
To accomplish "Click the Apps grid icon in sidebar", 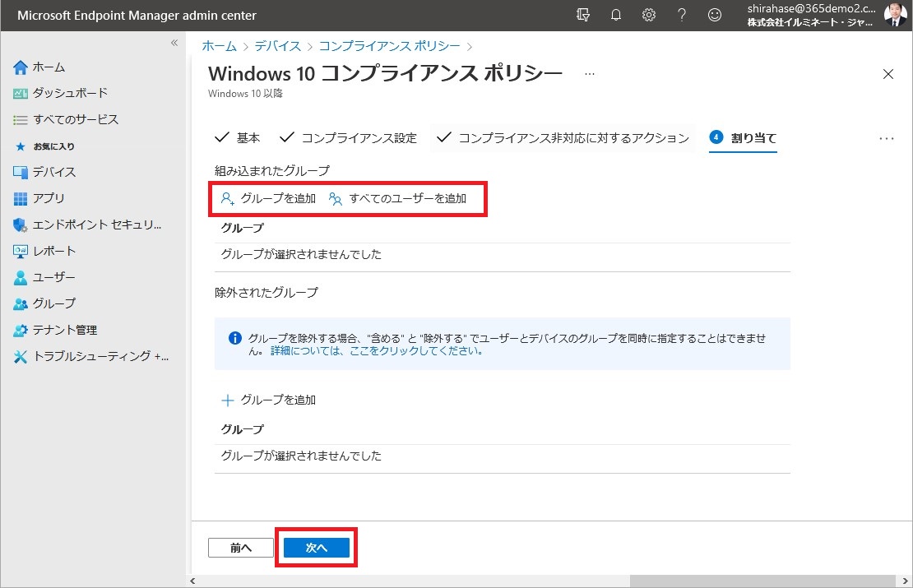I will (x=21, y=198).
